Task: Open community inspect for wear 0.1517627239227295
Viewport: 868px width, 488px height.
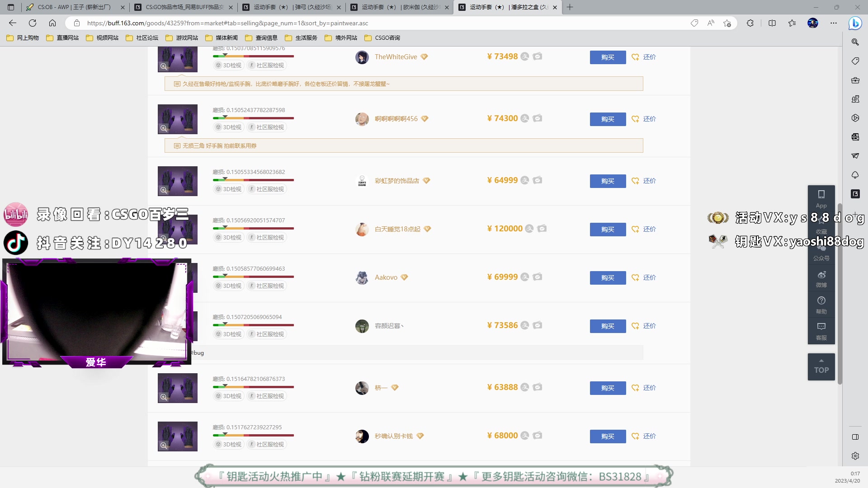Action: pyautogui.click(x=267, y=445)
